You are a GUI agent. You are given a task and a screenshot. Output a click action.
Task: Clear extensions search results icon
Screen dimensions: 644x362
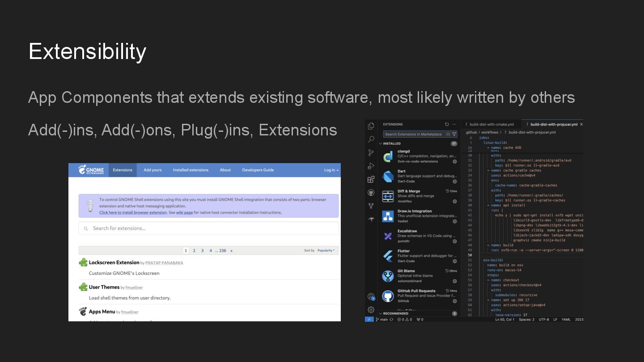(x=448, y=134)
